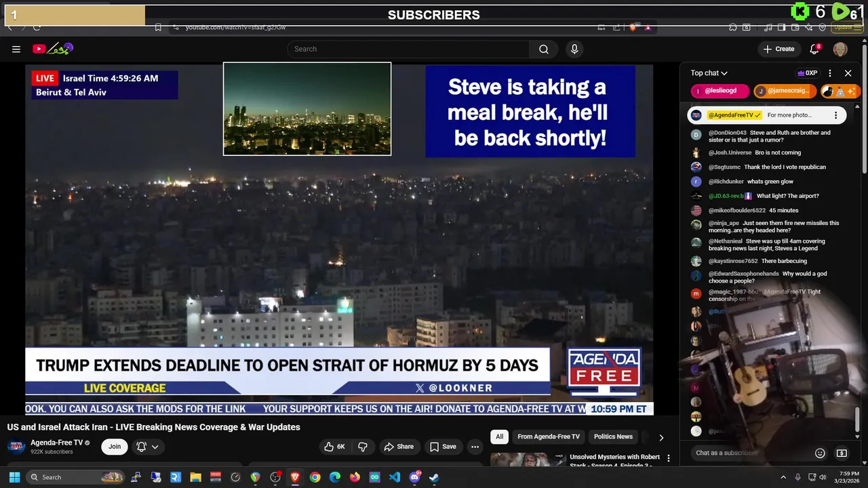Image resolution: width=868 pixels, height=488 pixels.
Task: Open Brave Wallet icon
Action: tap(795, 27)
